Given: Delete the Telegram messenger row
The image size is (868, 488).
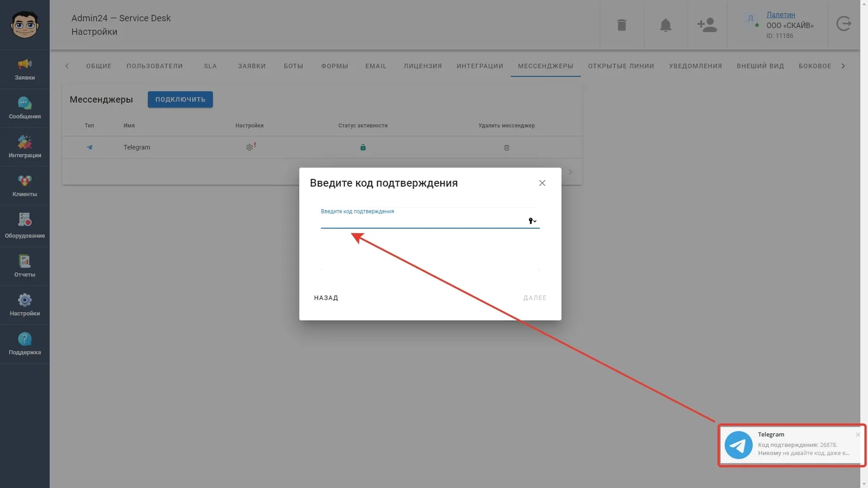Looking at the screenshot, I should point(506,148).
